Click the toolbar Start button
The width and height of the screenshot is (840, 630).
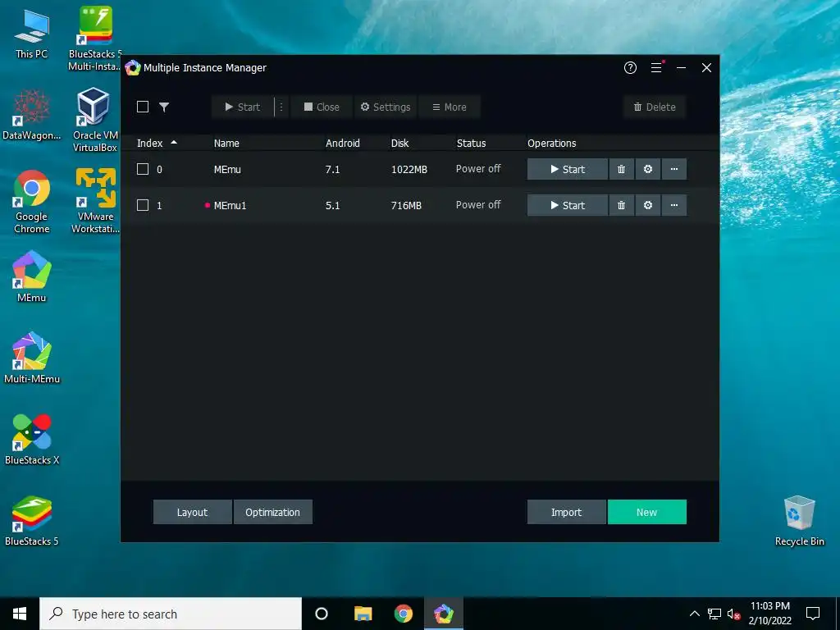pos(242,107)
